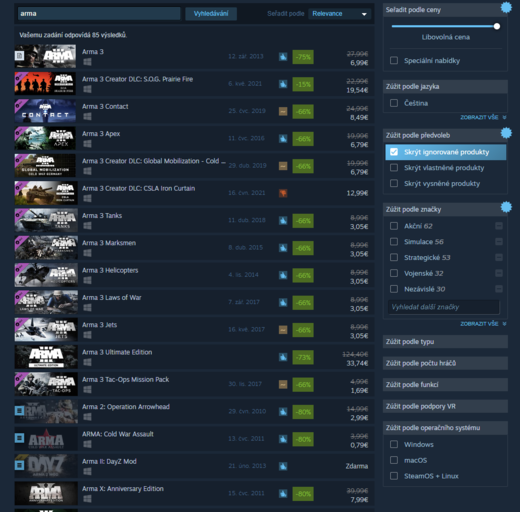Check the Strategické tag filter

coord(394,257)
